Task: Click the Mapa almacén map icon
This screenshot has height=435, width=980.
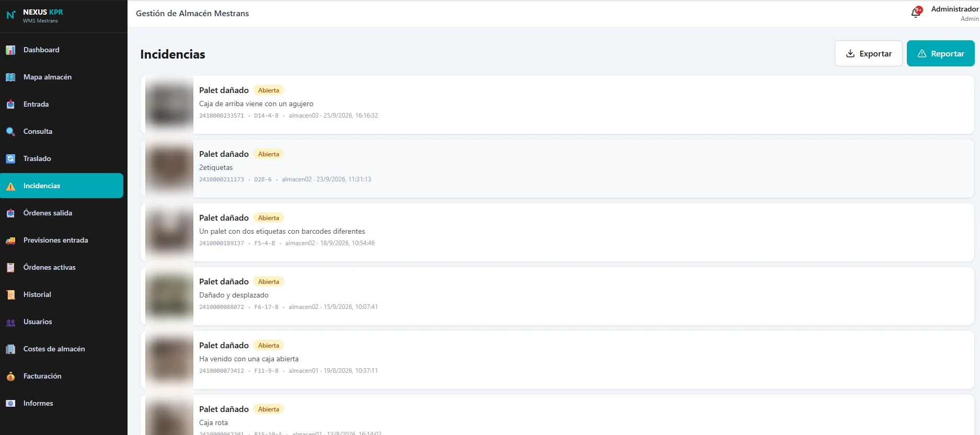Action: pyautogui.click(x=10, y=77)
